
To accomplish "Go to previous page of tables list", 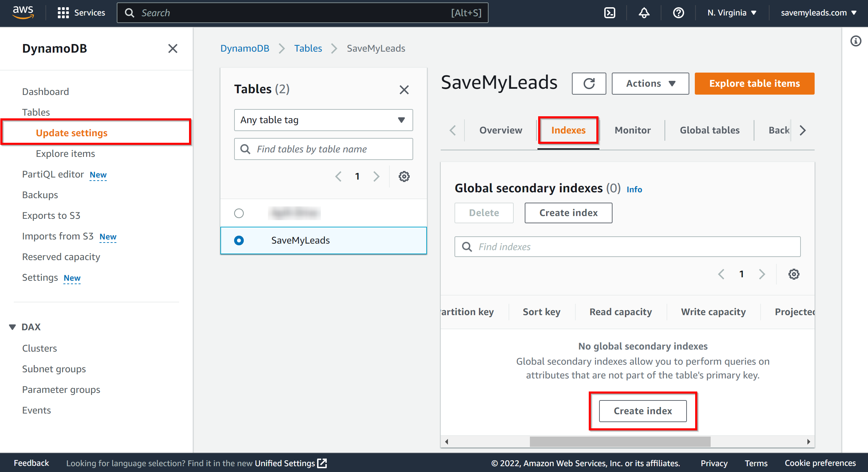I will pyautogui.click(x=338, y=176).
